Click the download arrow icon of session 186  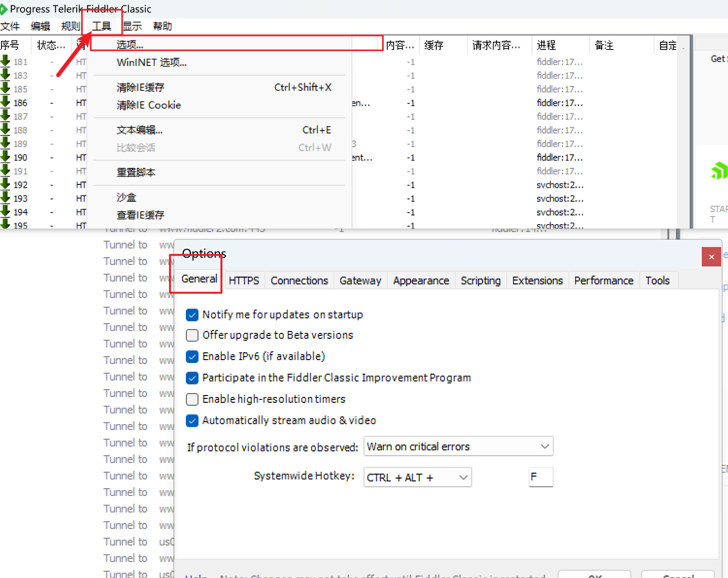pos(5,102)
